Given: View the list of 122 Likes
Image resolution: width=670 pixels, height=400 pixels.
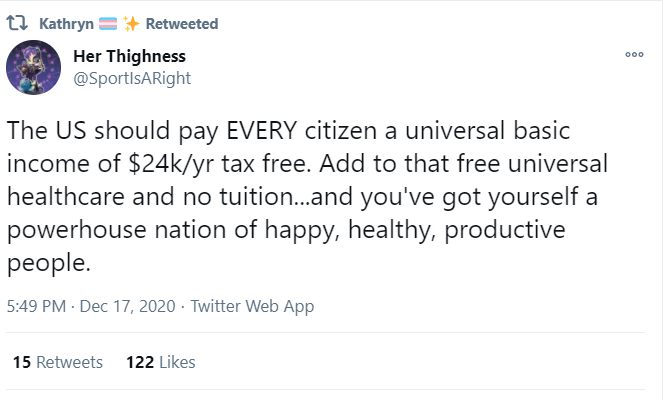Looking at the screenshot, I should point(161,362).
